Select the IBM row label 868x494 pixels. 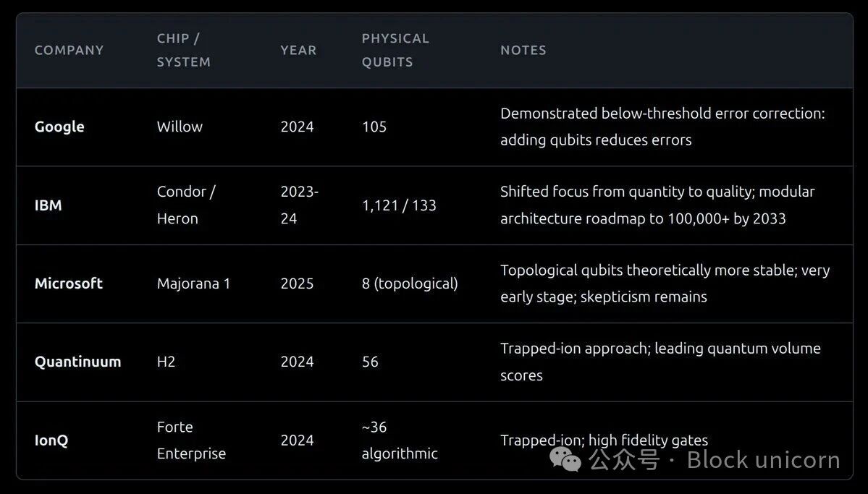click(48, 205)
